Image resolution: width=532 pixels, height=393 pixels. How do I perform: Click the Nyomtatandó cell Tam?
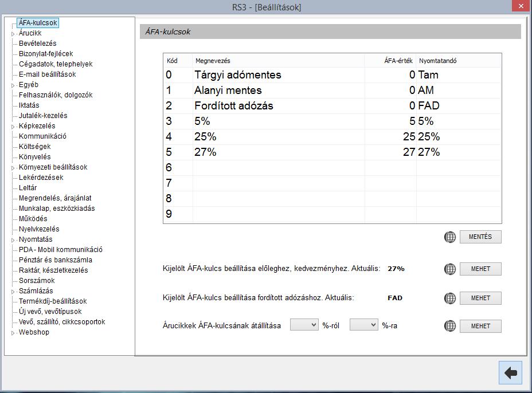click(x=459, y=75)
